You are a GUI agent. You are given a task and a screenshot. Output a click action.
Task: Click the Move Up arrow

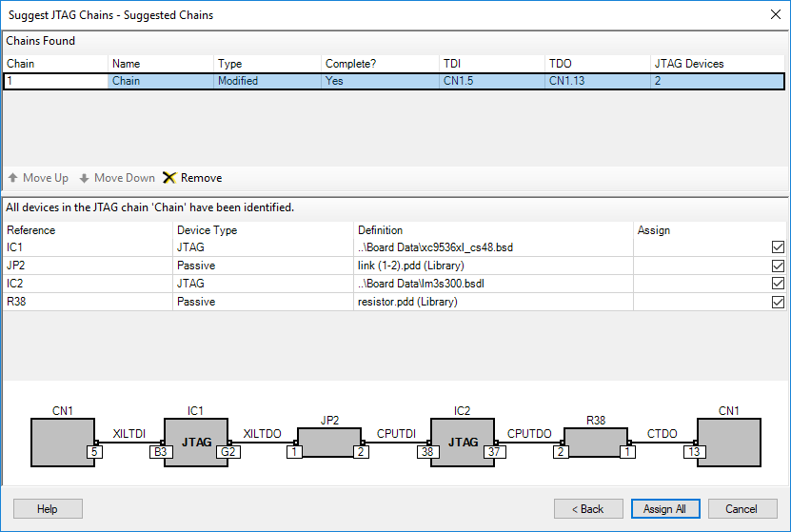pos(12,178)
